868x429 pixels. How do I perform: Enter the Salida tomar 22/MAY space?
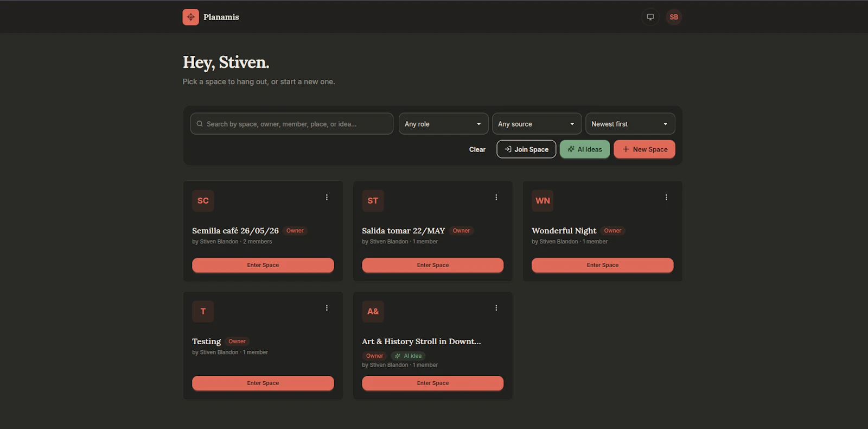(433, 265)
